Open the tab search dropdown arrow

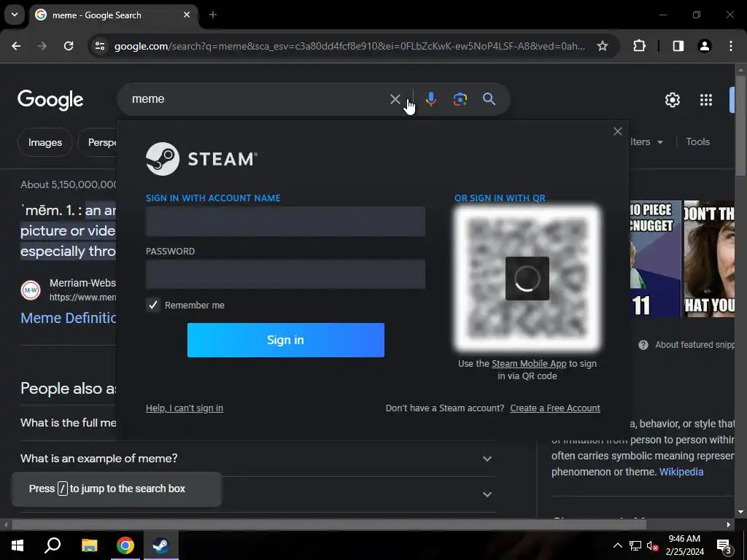click(15, 15)
